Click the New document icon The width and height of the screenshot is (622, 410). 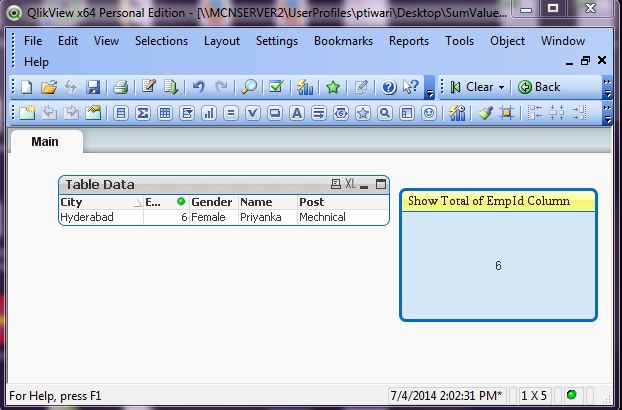[27, 87]
